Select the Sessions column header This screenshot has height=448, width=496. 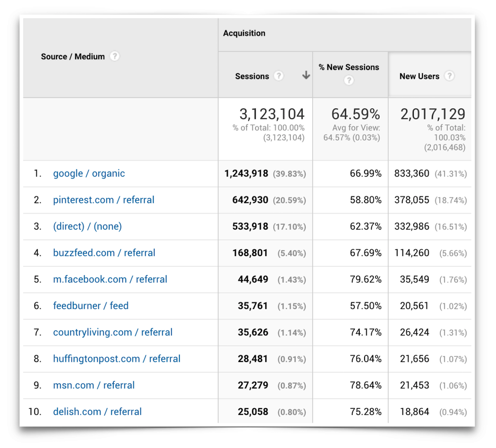point(252,76)
